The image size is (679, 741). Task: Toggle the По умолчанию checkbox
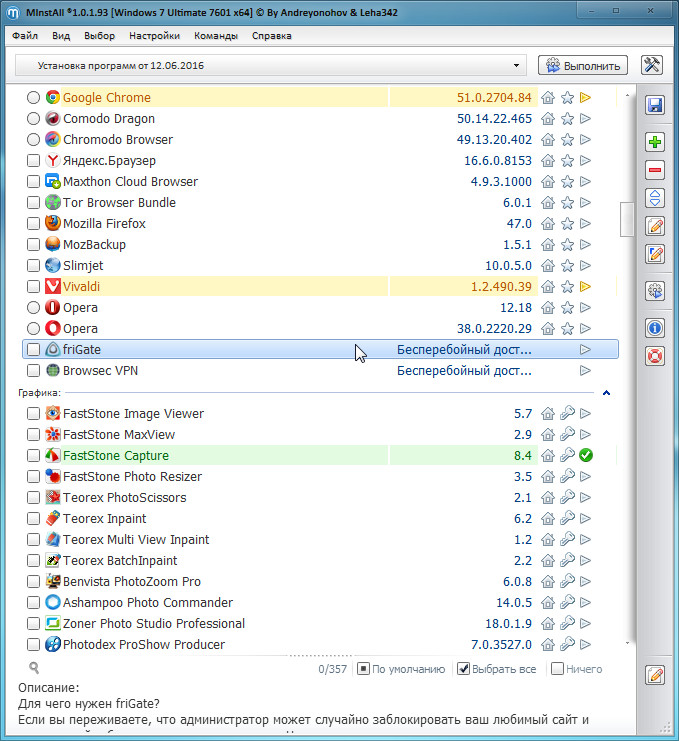pyautogui.click(x=363, y=669)
